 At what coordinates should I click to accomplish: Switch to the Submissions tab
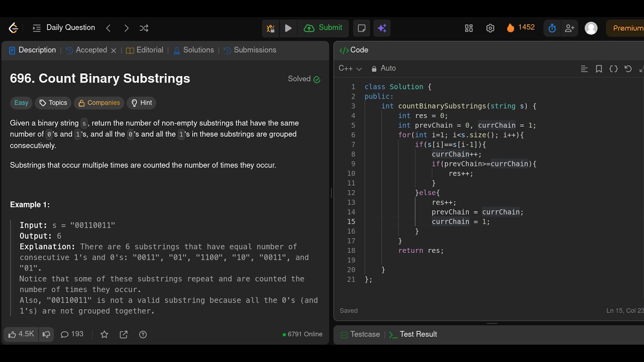coord(250,50)
